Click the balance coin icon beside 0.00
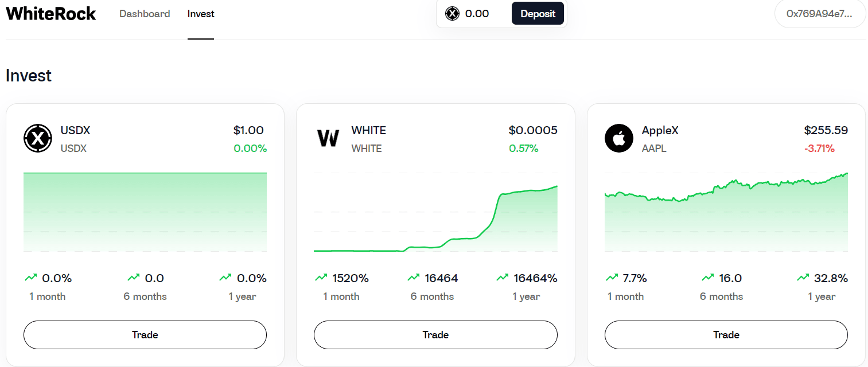The image size is (868, 367). 453,14
